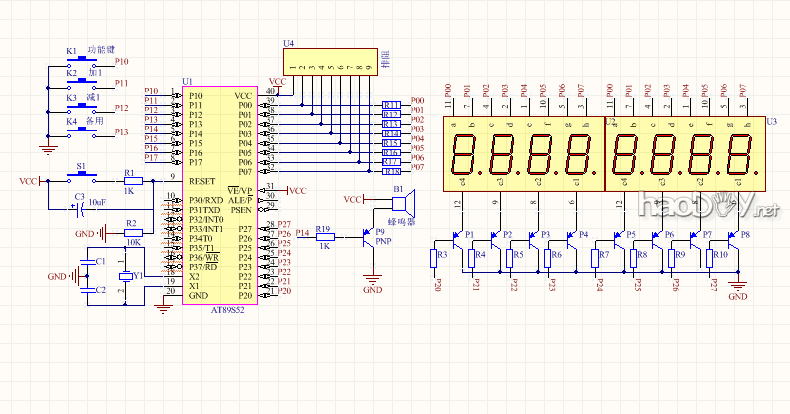
Task: Click the K4 spare key switch
Action: (80, 131)
